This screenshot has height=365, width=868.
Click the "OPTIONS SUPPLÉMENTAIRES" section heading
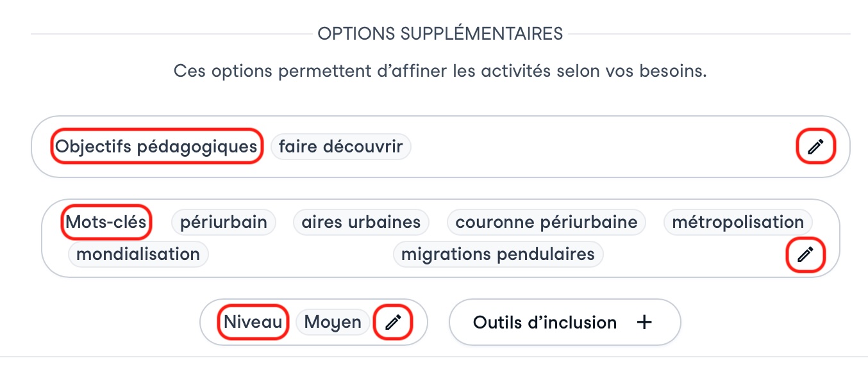tap(440, 33)
